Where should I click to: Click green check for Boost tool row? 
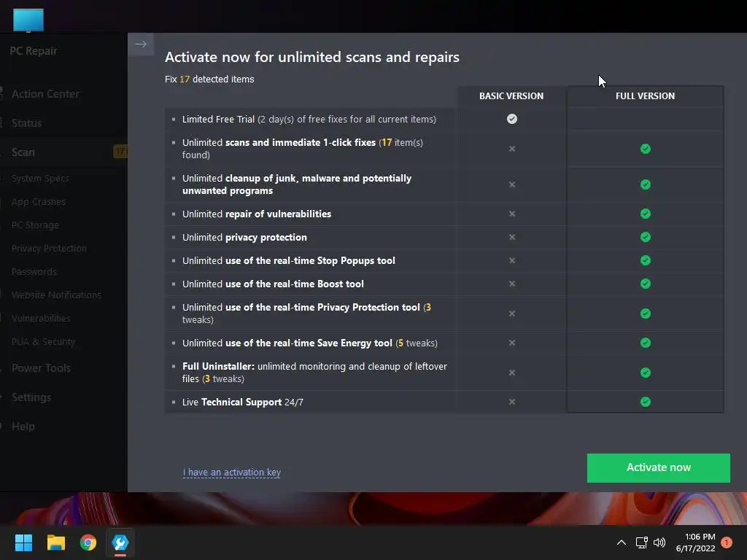(646, 284)
